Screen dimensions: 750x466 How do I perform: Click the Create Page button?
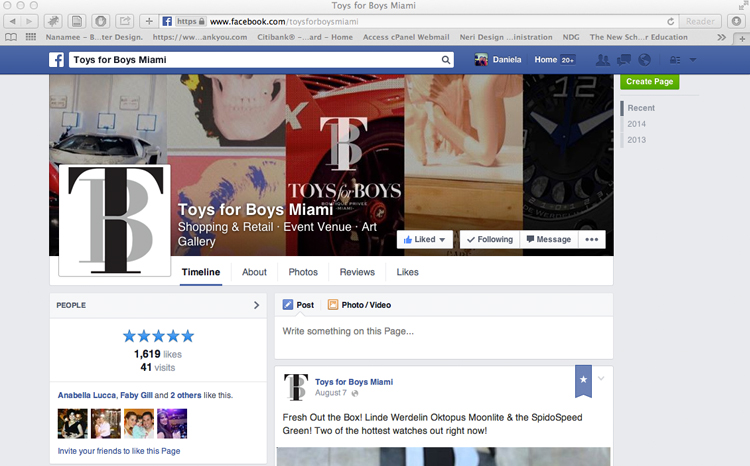pos(650,81)
